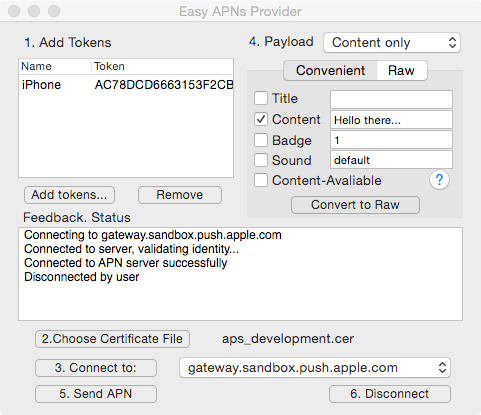The width and height of the screenshot is (481, 415).
Task: Click 2.Choose Certificate File button
Action: (112, 339)
